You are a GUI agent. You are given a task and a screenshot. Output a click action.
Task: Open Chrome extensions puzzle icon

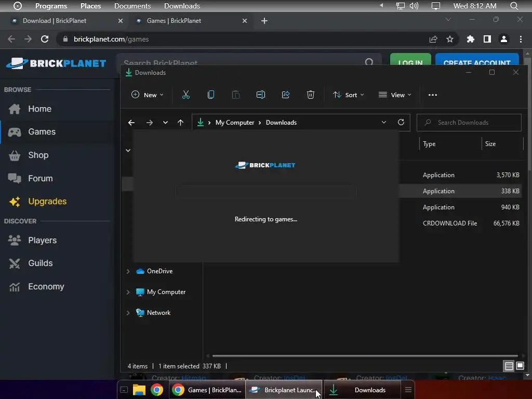[x=470, y=39]
